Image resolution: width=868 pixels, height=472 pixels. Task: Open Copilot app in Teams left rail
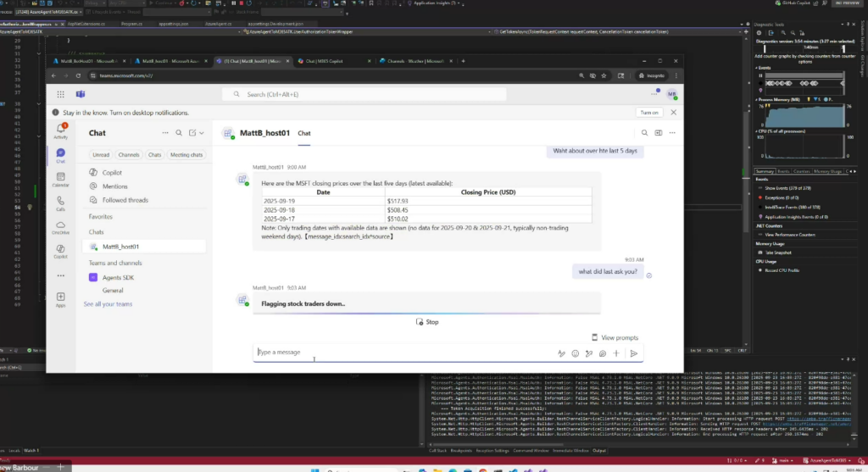coord(61,251)
